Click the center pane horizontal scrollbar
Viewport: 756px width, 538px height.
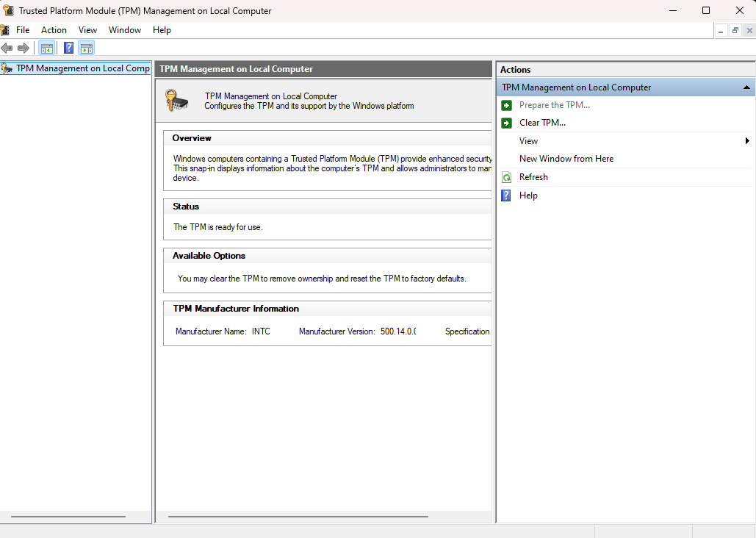click(x=298, y=517)
